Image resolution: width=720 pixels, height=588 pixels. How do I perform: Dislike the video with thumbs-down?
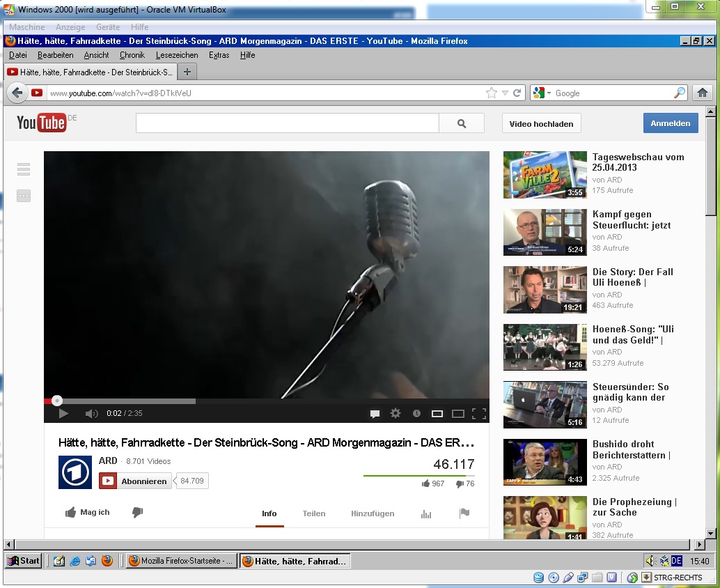click(137, 512)
